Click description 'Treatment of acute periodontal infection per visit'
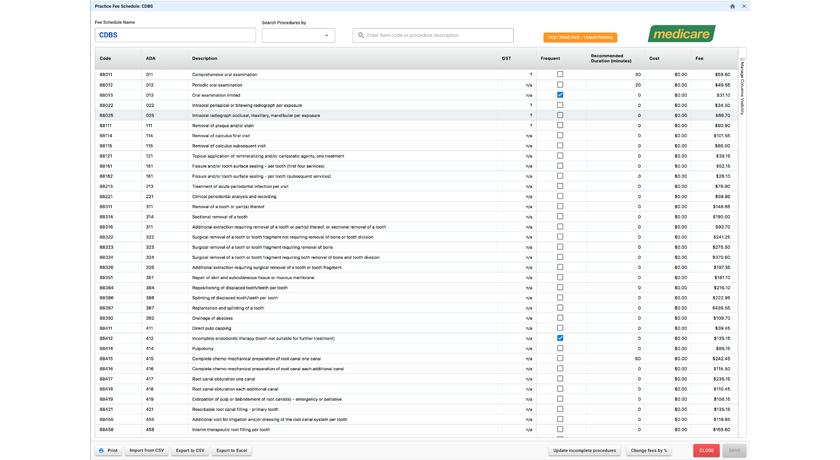Image resolution: width=840 pixels, height=460 pixels. coord(240,186)
